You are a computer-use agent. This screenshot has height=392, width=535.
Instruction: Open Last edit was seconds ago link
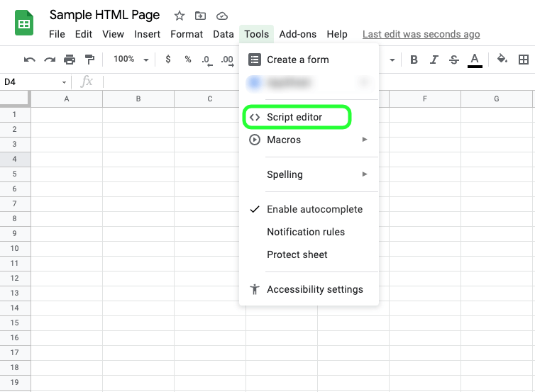tap(421, 35)
